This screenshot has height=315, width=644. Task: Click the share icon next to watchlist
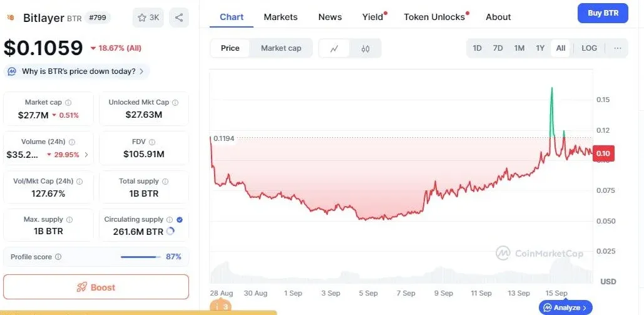178,18
